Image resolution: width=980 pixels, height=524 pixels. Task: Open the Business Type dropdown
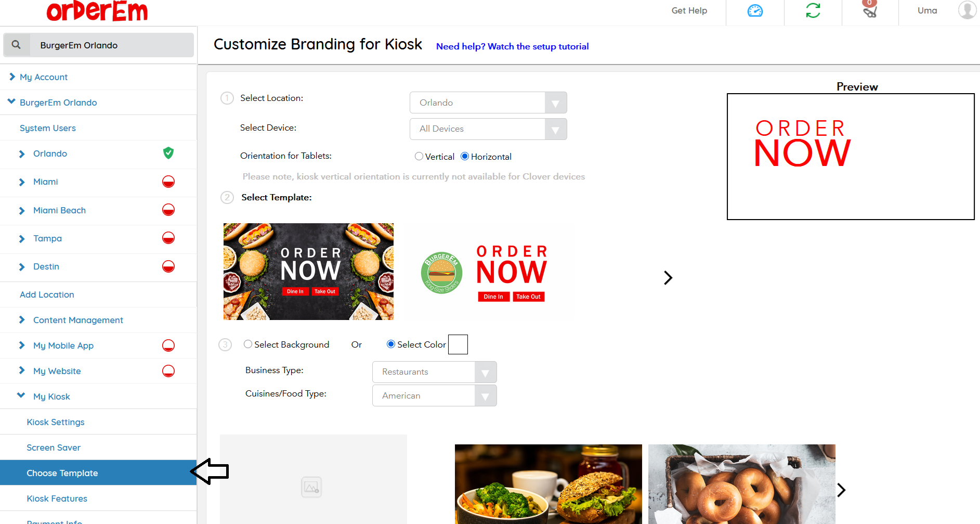tap(434, 372)
